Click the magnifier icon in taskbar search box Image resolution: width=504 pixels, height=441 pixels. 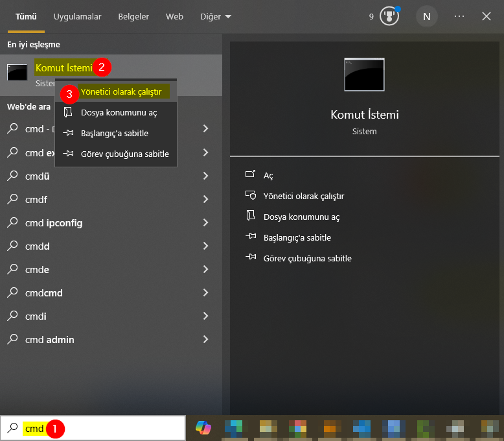click(x=12, y=428)
